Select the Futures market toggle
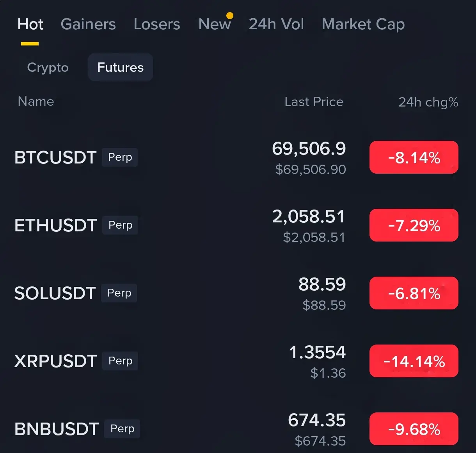Viewport: 476px width, 453px height. (120, 68)
